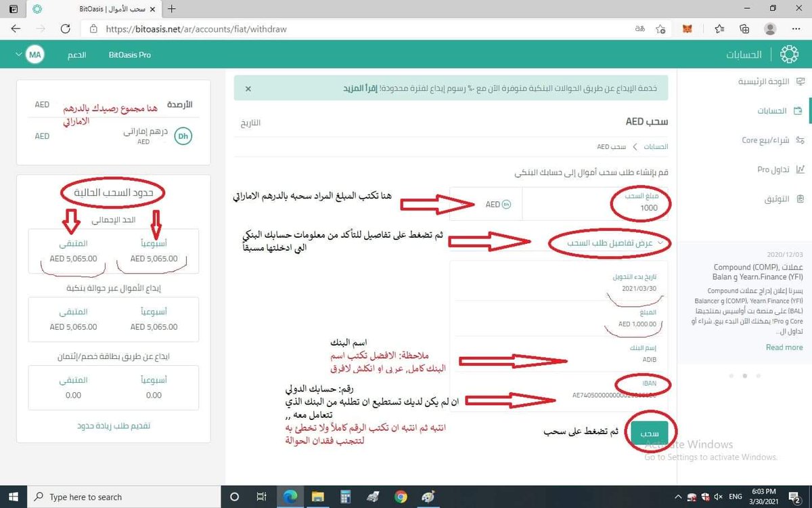Open File Explorer from the taskbar

pos(318,496)
